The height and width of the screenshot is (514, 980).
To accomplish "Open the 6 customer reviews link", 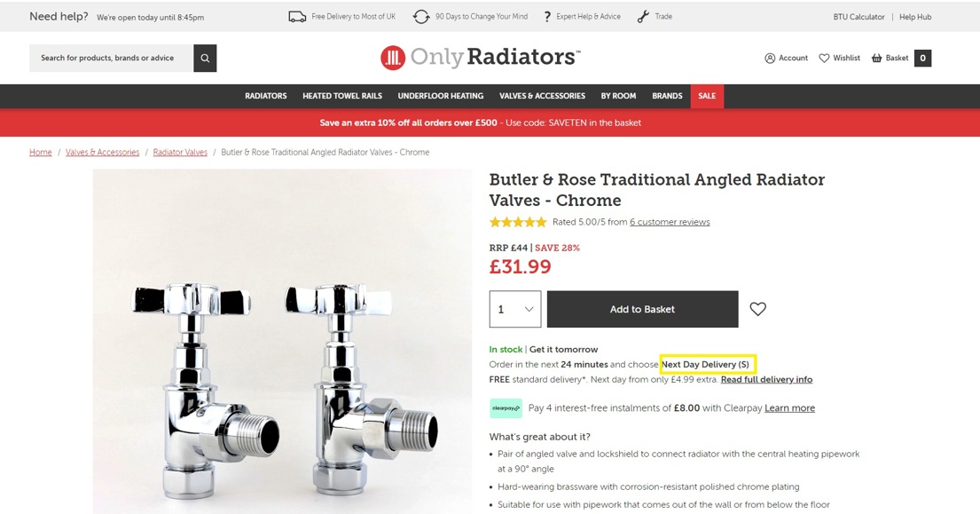I will pos(670,222).
